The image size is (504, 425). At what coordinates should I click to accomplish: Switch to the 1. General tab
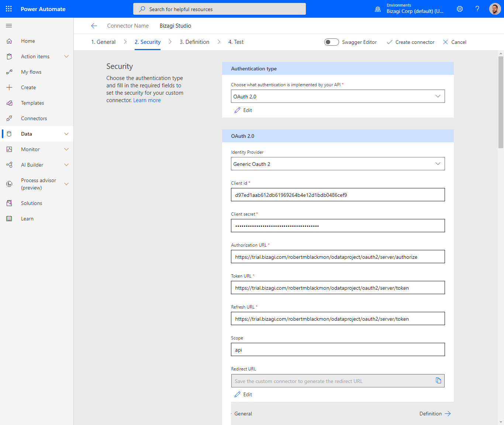tap(103, 42)
